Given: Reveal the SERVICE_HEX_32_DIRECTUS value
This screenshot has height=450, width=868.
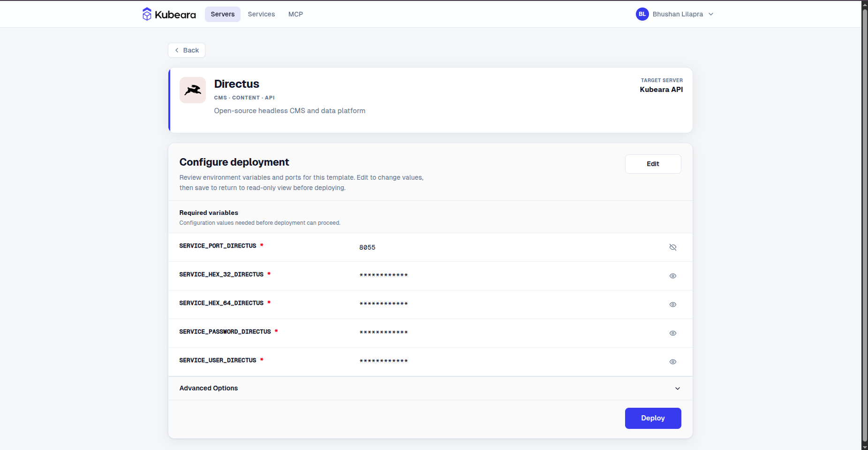Looking at the screenshot, I should coord(673,276).
